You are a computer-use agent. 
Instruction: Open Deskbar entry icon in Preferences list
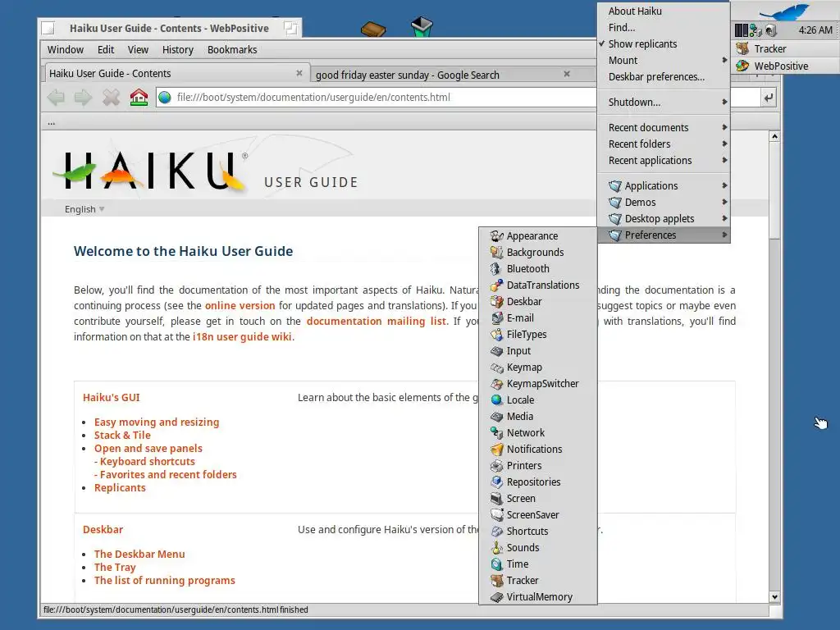point(497,302)
